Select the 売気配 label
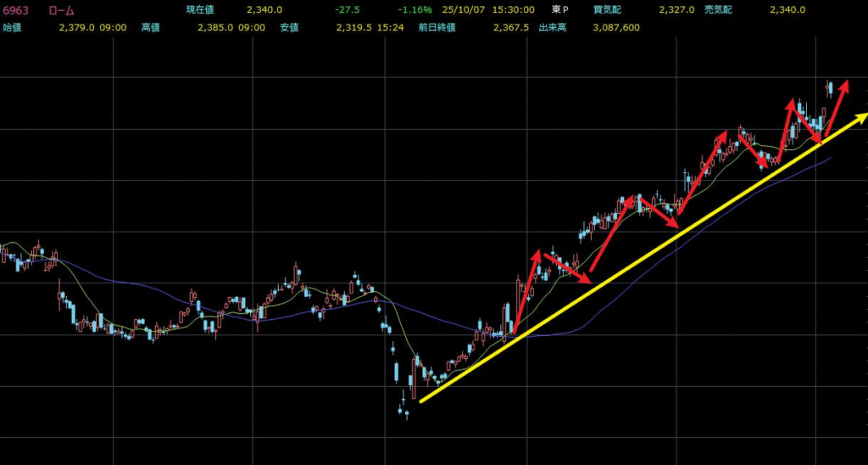This screenshot has height=465, width=868. (720, 10)
